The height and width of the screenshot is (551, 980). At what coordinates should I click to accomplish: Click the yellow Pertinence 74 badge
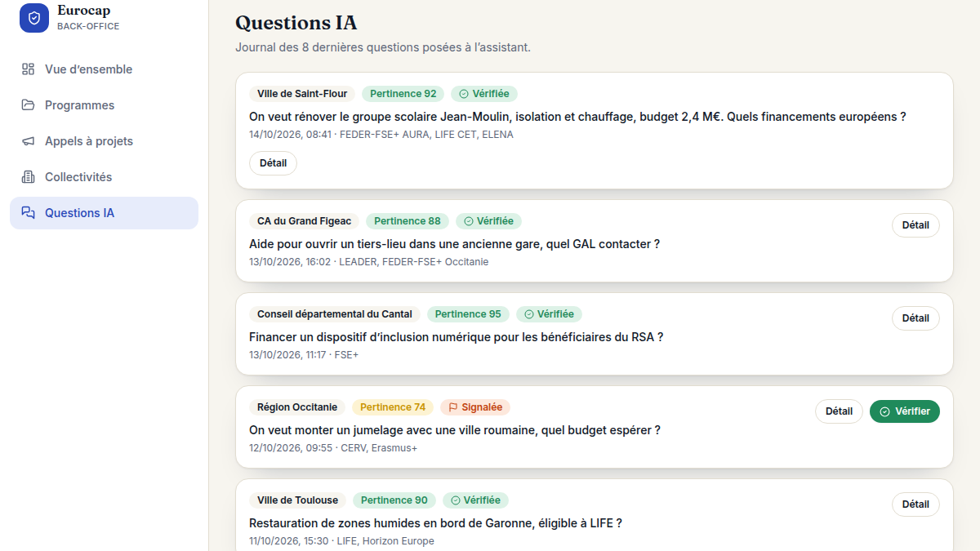pos(393,407)
